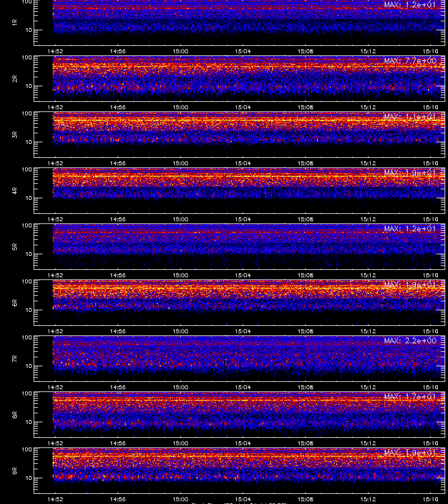Image resolution: width=448 pixels, height=504 pixels.
Task: Click the 15:00 time tick under panel 1R
Action: (x=180, y=51)
